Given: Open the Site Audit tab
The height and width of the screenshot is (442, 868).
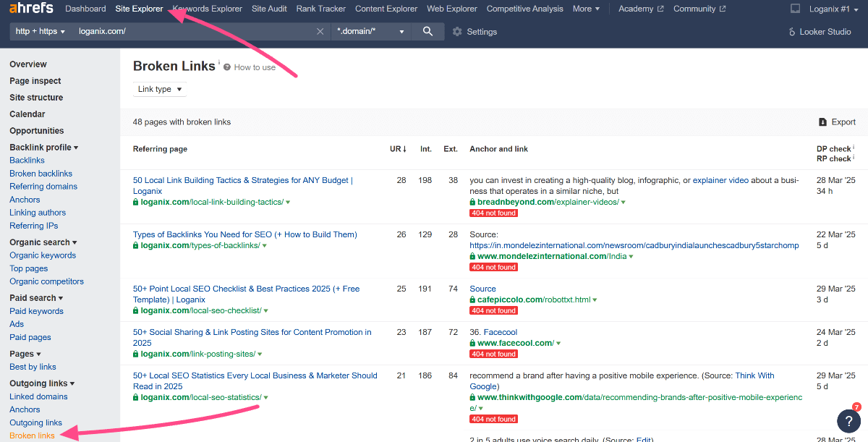Looking at the screenshot, I should (x=269, y=9).
